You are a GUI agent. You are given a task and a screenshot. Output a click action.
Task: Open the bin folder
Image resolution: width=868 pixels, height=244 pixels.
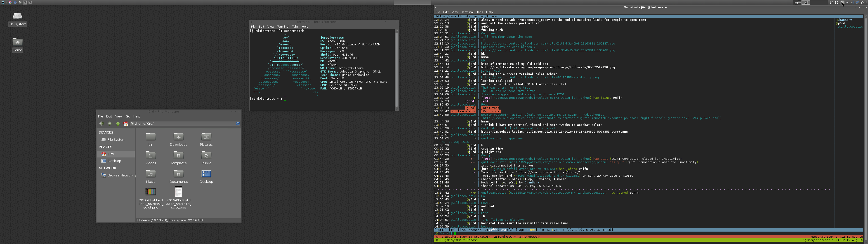(151, 139)
